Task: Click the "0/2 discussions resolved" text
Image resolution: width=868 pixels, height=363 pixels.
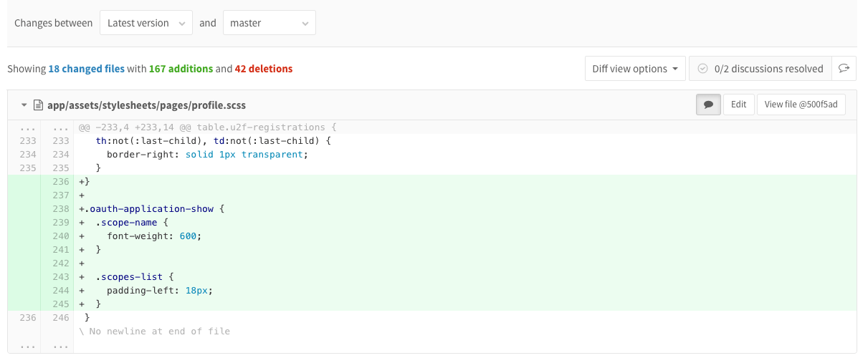Action: coord(768,69)
